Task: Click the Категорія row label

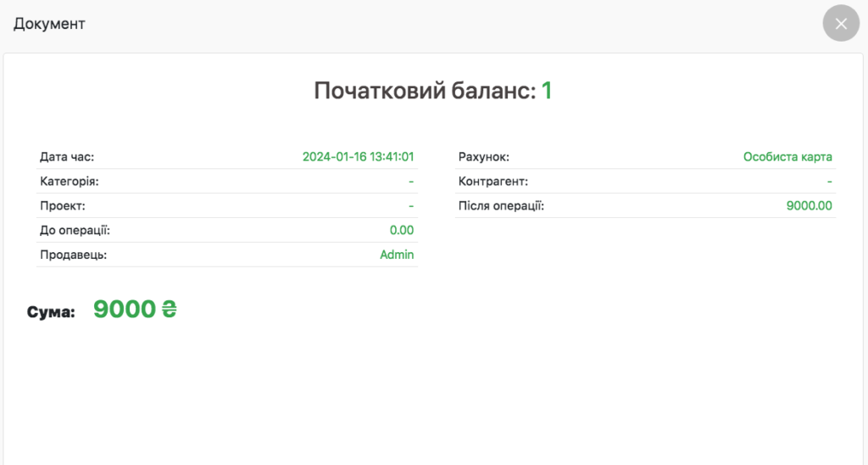Action: pos(70,182)
